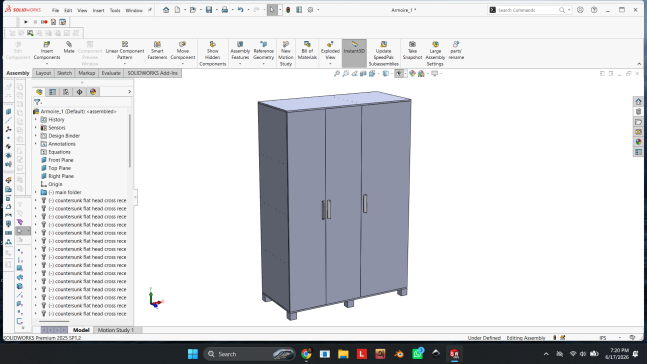
Task: Click the macro Record button
Action: click(44, 22)
